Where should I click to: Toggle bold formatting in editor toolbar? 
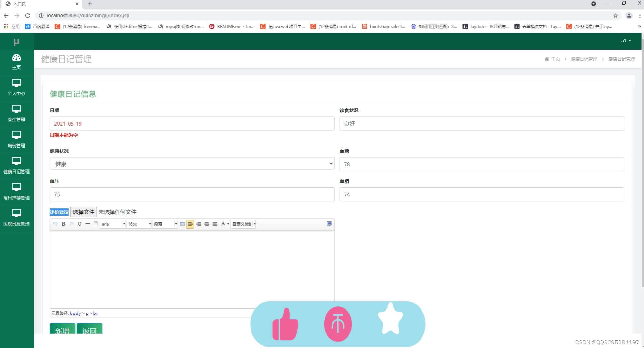(64, 224)
